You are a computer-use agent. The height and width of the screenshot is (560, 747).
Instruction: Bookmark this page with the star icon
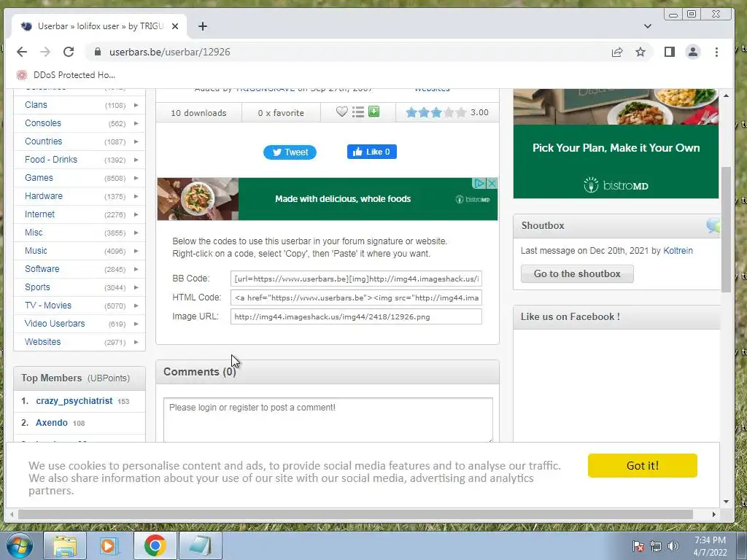[640, 52]
